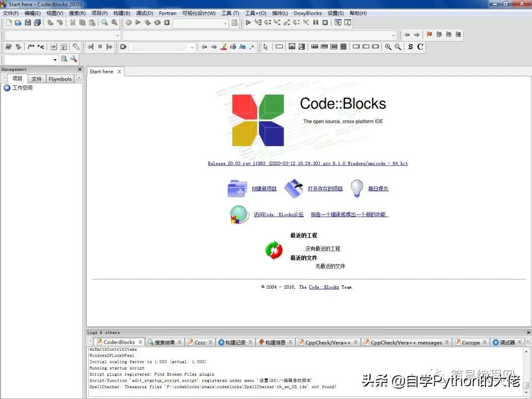This screenshot has width=532, height=399.
Task: Click the bold C comment icon
Action: 420,47
